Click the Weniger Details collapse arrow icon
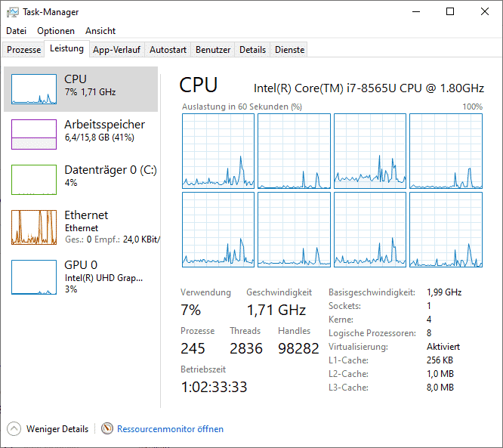503x448 pixels. click(14, 429)
